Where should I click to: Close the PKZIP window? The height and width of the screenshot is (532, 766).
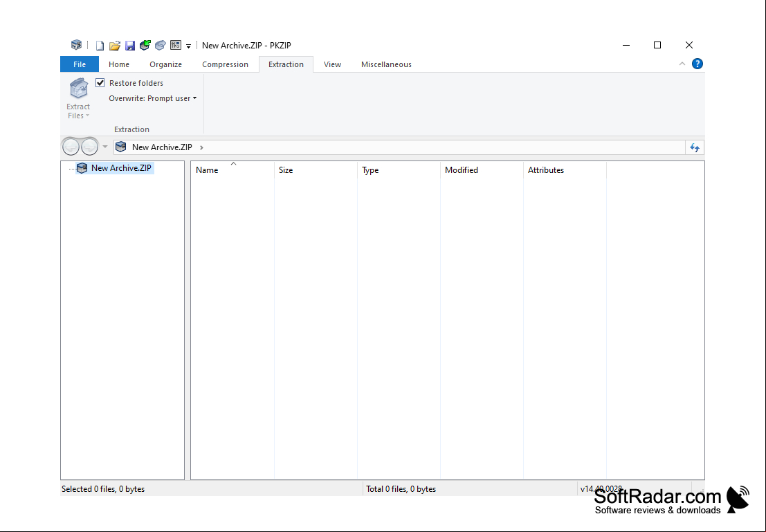pos(689,45)
